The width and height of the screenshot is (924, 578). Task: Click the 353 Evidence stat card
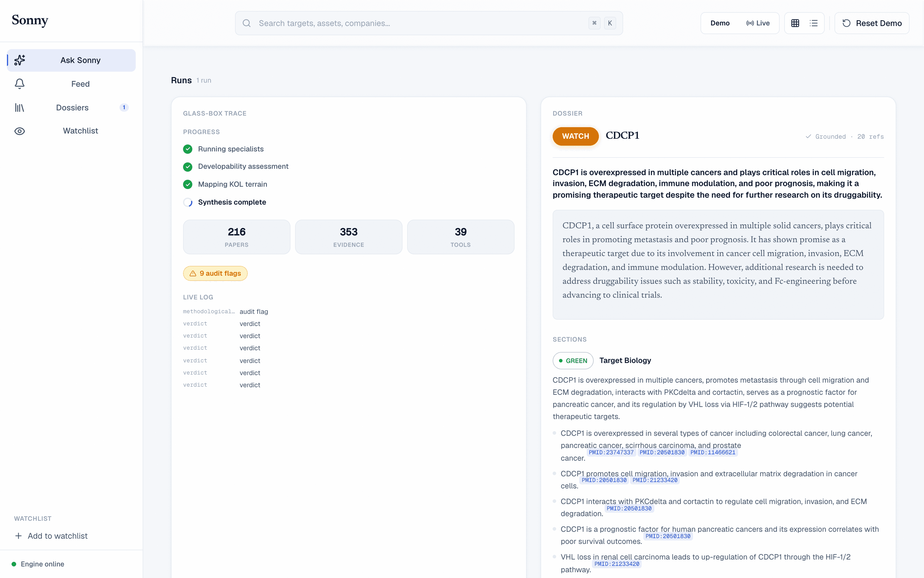(349, 237)
